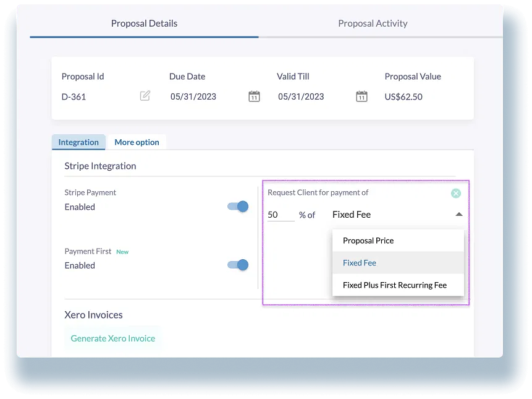This screenshot has height=399, width=532.
Task: Click the Due Date value 05/31/2023
Action: [193, 97]
